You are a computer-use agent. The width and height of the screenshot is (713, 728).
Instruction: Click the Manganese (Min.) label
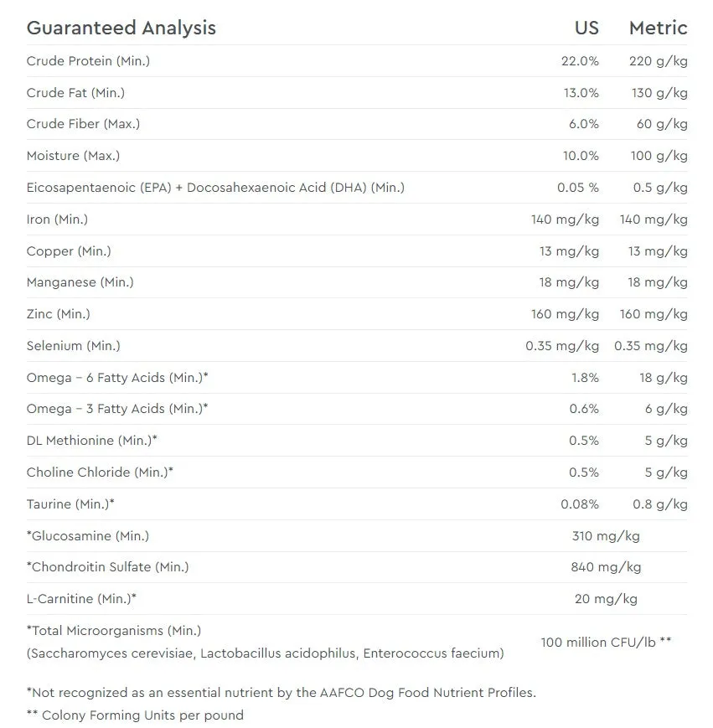click(80, 282)
